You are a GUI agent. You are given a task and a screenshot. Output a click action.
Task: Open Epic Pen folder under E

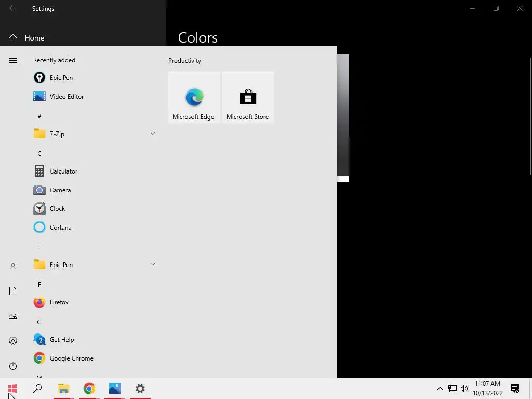tap(94, 264)
